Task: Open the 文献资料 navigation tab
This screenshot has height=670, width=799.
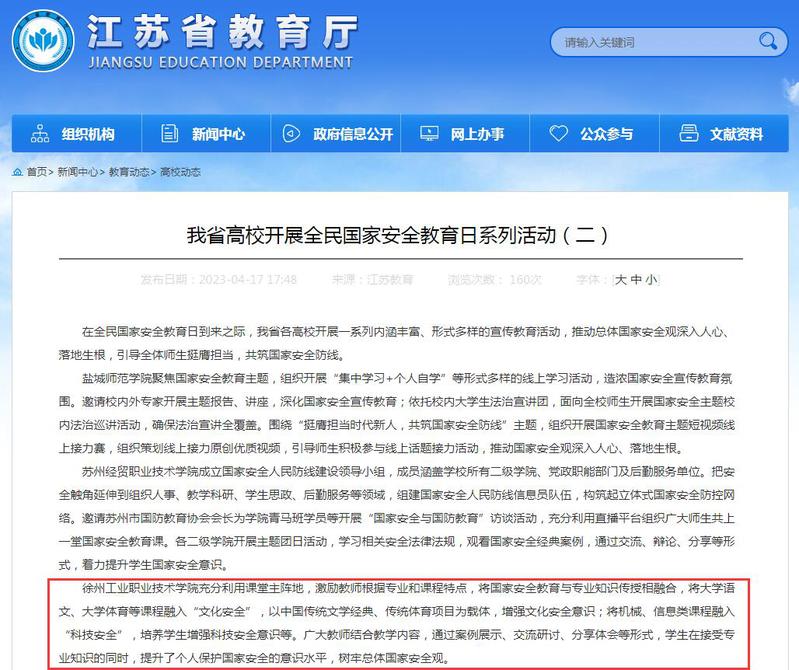Action: click(x=736, y=134)
